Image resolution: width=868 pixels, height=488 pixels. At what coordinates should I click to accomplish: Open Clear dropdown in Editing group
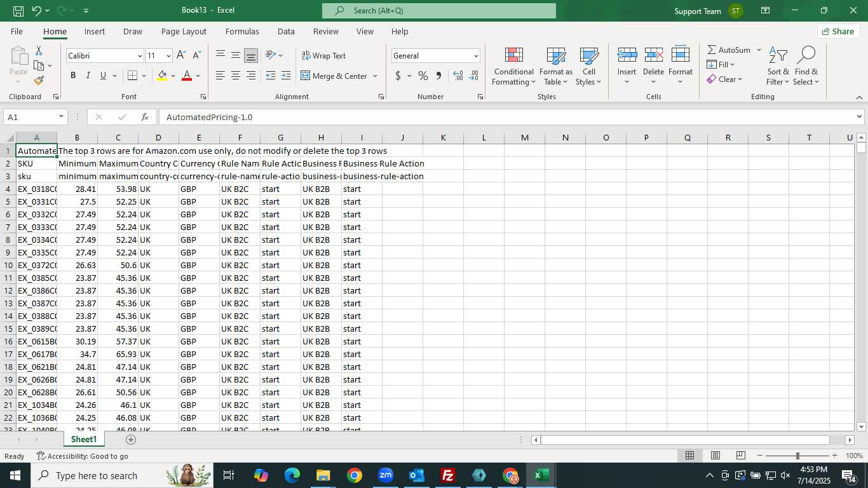click(x=725, y=79)
